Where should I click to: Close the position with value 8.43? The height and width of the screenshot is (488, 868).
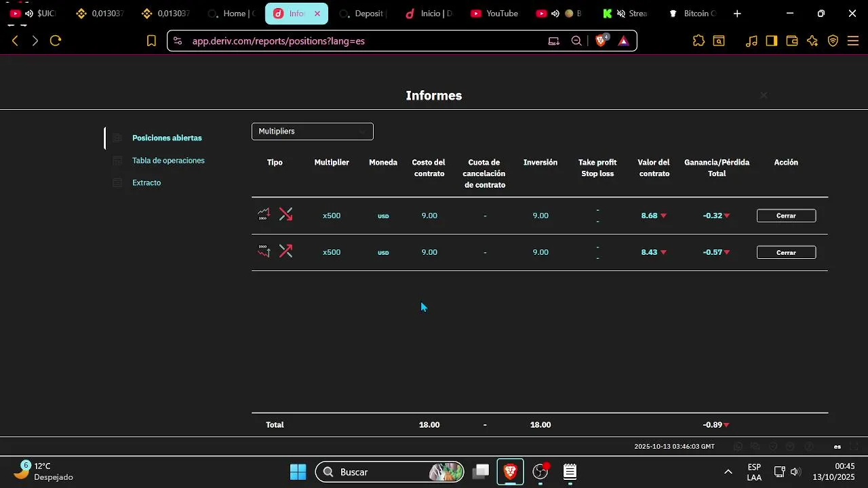click(x=786, y=252)
